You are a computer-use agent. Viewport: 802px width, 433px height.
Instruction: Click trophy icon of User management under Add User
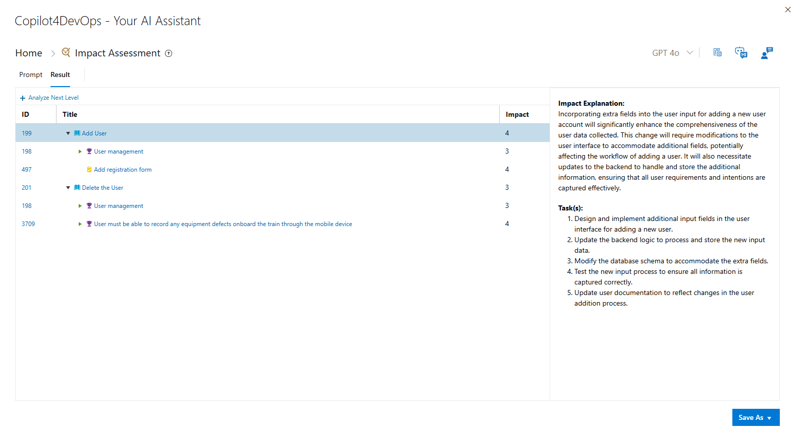(x=89, y=151)
